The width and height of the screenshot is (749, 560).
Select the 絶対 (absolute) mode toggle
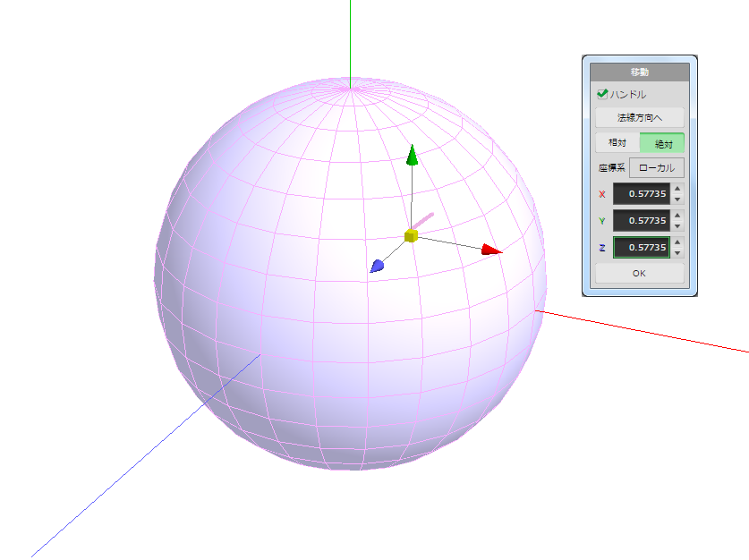tap(663, 143)
